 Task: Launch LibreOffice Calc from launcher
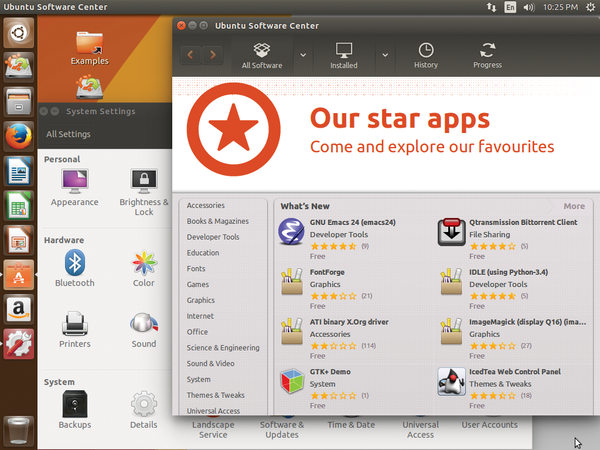coord(18,205)
